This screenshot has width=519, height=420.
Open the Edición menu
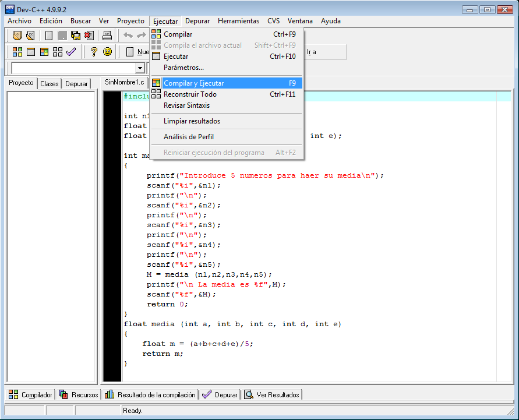coord(51,21)
